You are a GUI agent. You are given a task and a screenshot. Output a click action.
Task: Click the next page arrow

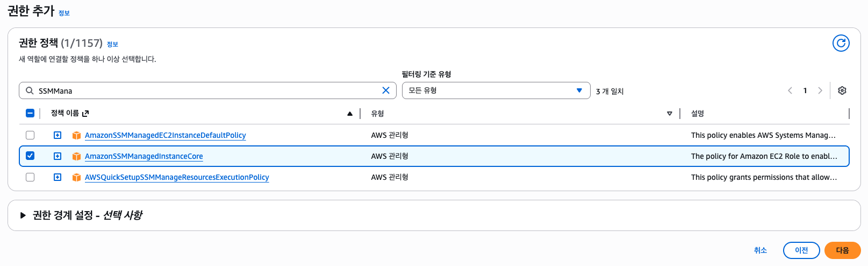820,90
